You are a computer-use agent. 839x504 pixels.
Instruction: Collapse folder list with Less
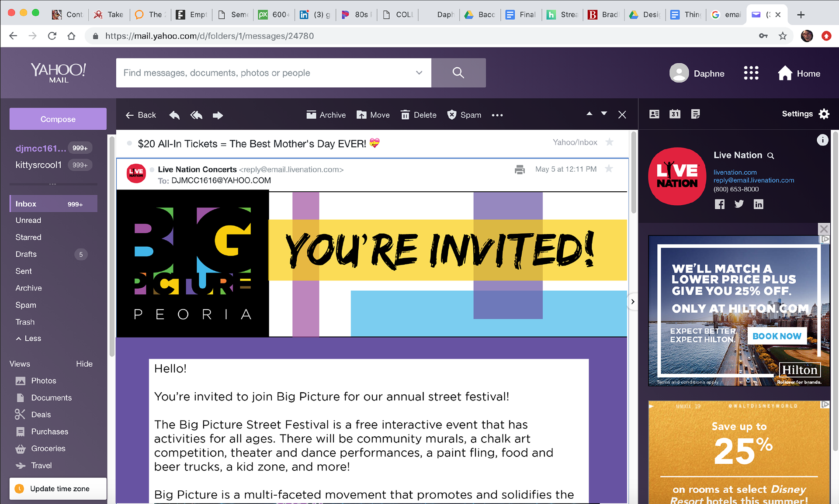pyautogui.click(x=28, y=338)
